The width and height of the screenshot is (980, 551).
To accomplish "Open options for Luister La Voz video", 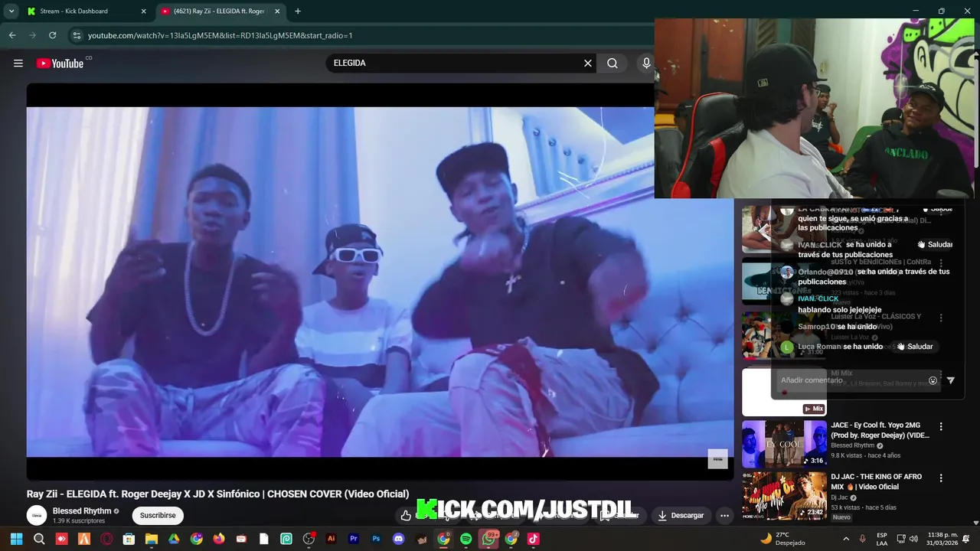I will 941,318.
